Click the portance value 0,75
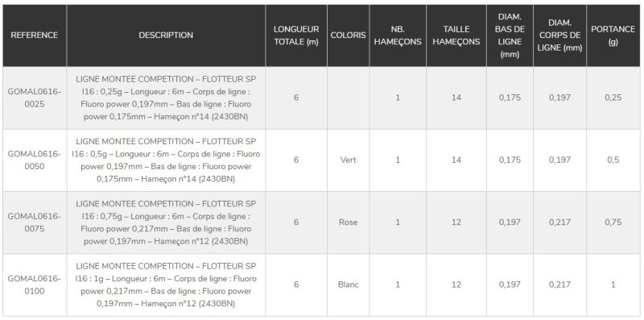The height and width of the screenshot is (320, 644). [613, 222]
